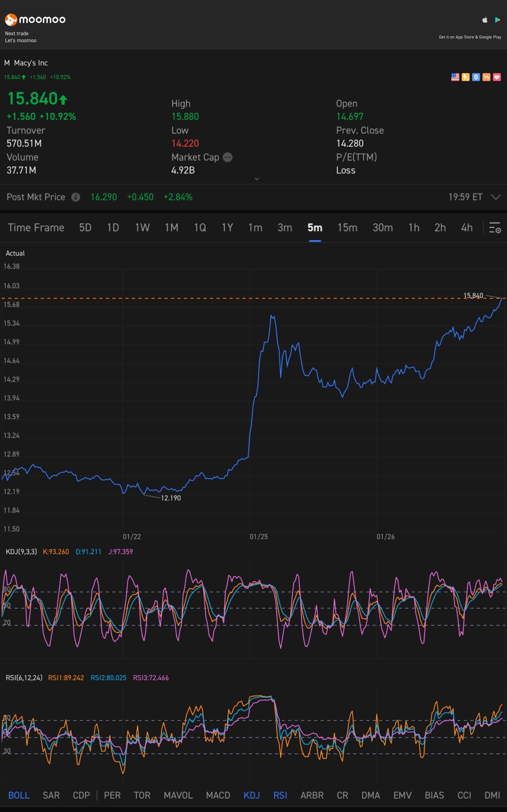Click the Volume value 37.71M
The height and width of the screenshot is (812, 507).
pyautogui.click(x=21, y=170)
